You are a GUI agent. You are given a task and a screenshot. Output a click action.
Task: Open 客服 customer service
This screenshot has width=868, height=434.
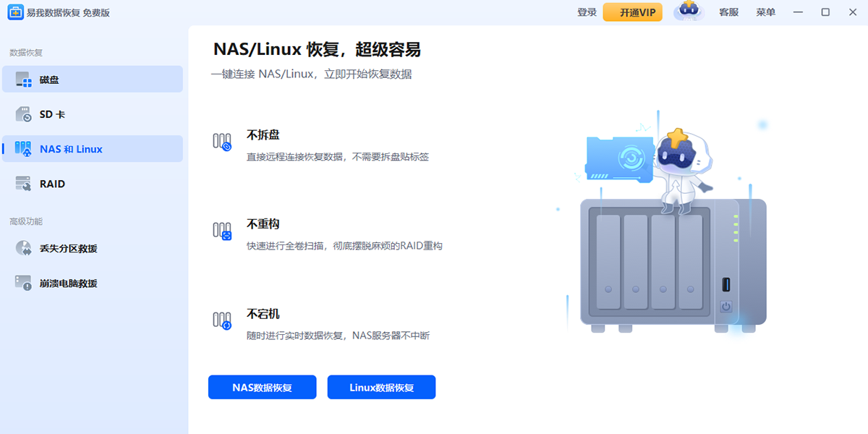click(728, 12)
